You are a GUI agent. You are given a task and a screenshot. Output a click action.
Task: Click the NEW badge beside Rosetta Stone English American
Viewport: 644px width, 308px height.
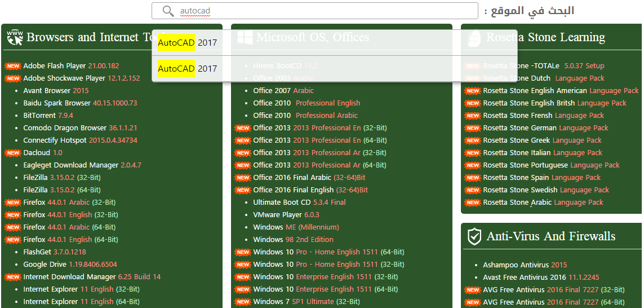[473, 91]
